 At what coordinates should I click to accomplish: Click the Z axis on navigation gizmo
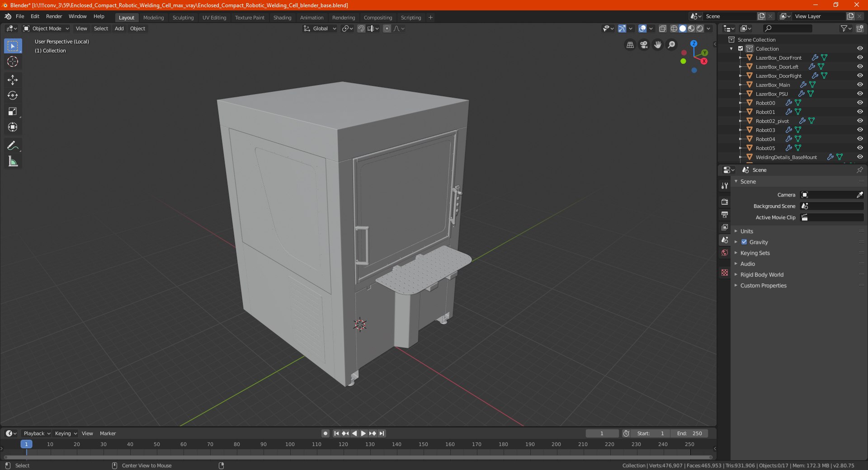pos(693,44)
